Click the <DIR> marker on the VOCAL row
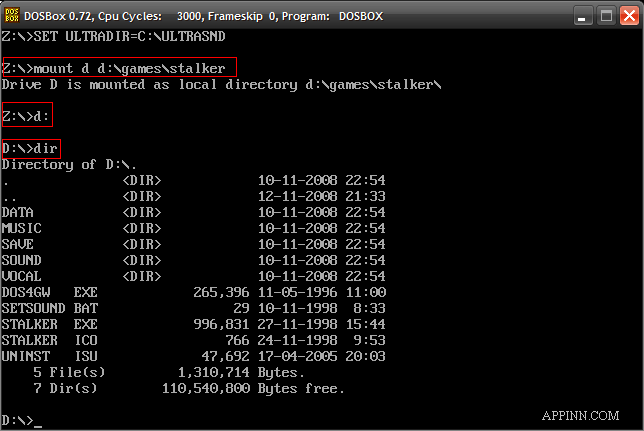Image resolution: width=644 pixels, height=431 pixels. coord(142,277)
